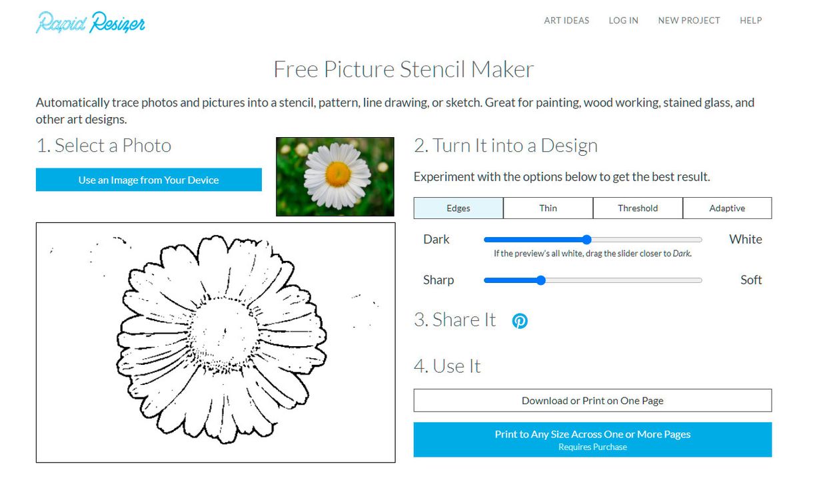The height and width of the screenshot is (504, 813).
Task: Click the Sharp-Soft sharpness slider handle
Action: [540, 280]
